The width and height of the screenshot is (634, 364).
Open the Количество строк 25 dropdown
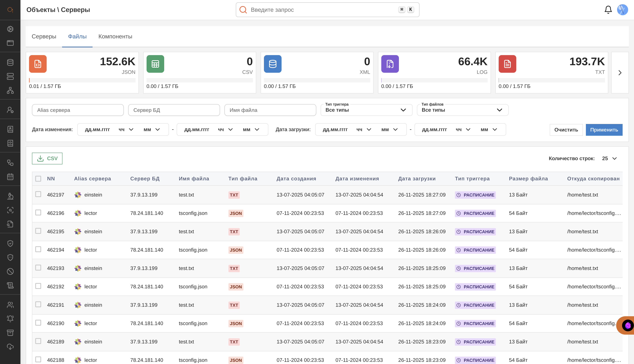click(609, 158)
